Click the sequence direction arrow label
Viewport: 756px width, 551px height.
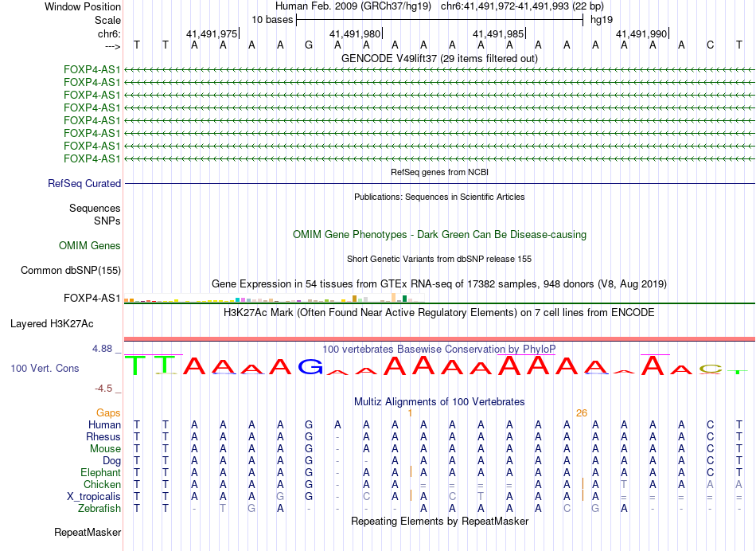click(112, 46)
